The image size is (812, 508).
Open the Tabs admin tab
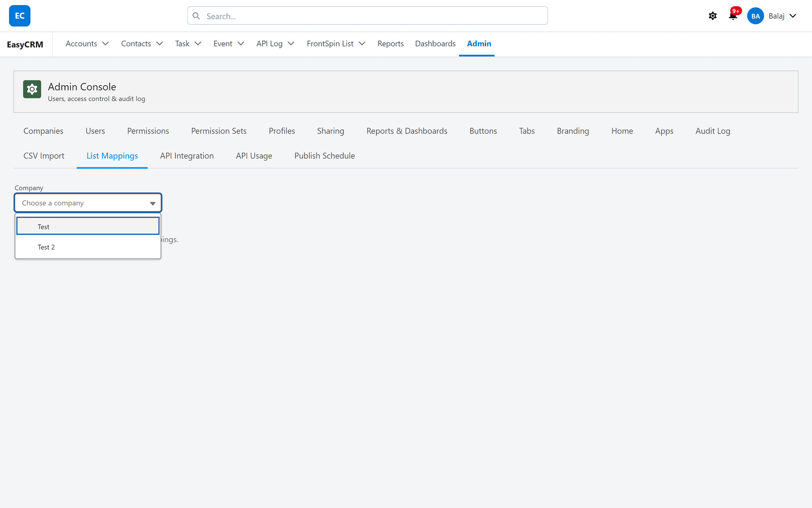tap(527, 131)
